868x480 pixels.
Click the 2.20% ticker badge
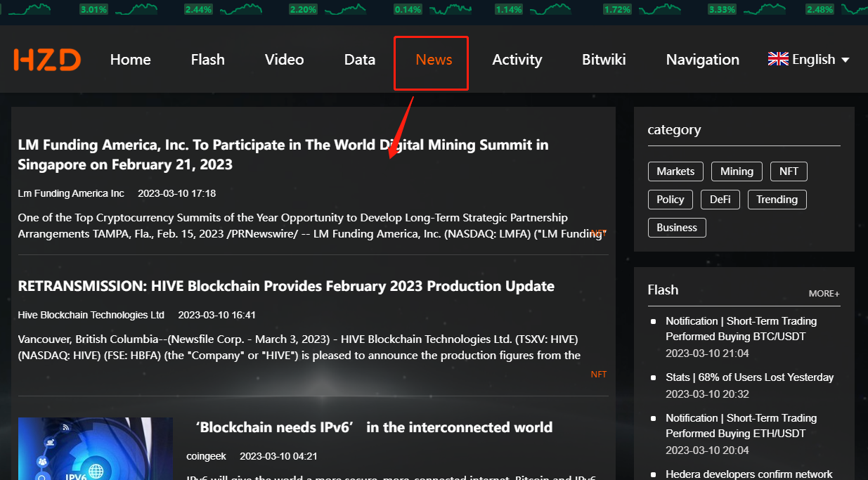[x=303, y=10]
